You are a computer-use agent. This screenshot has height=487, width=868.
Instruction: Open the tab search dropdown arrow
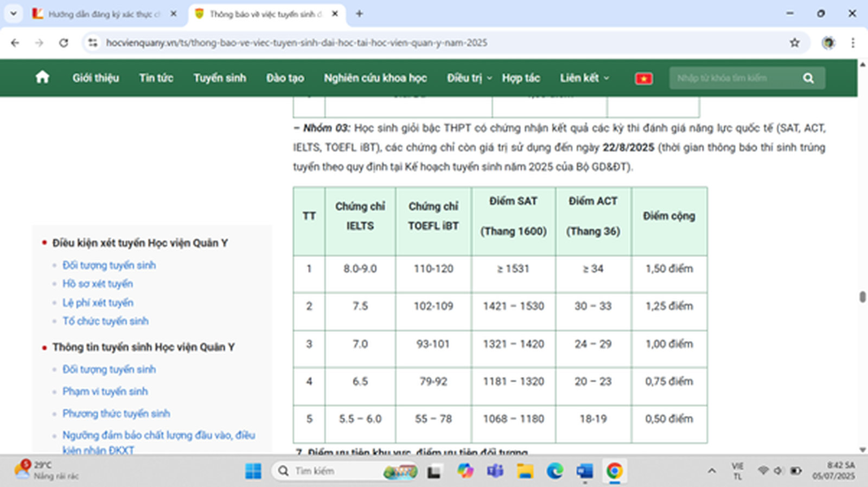[x=14, y=14]
